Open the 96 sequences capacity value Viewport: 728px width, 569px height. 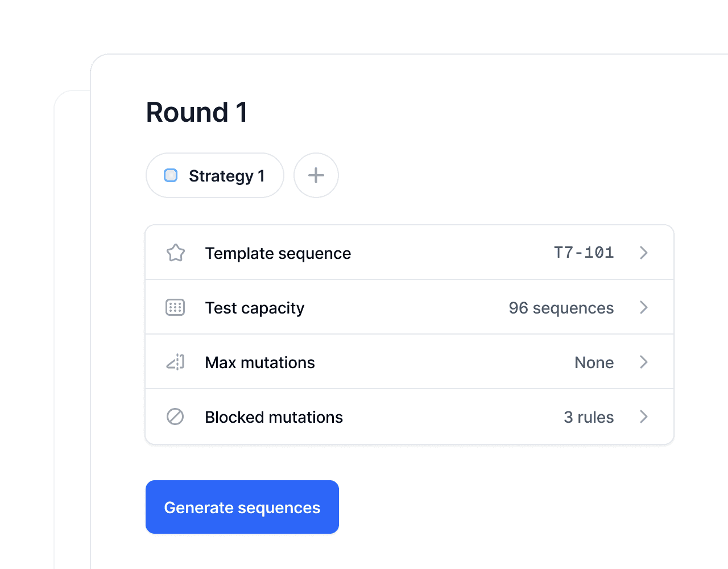[x=561, y=308]
